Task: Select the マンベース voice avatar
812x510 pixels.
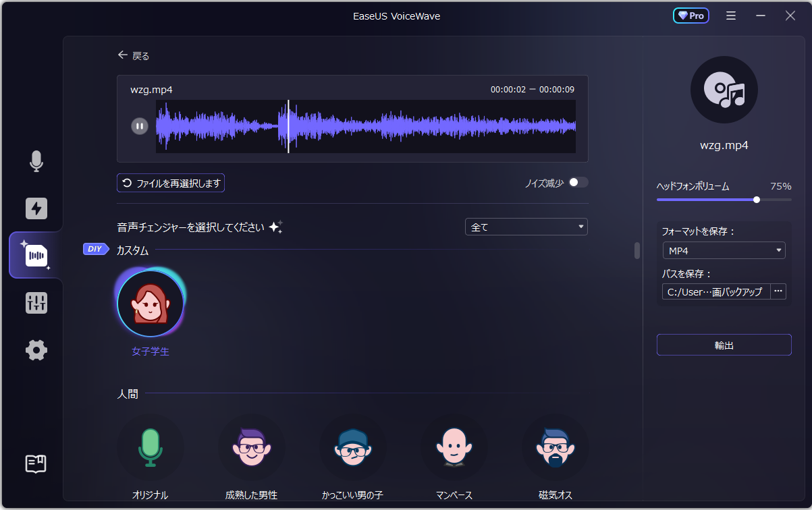Action: (454, 447)
